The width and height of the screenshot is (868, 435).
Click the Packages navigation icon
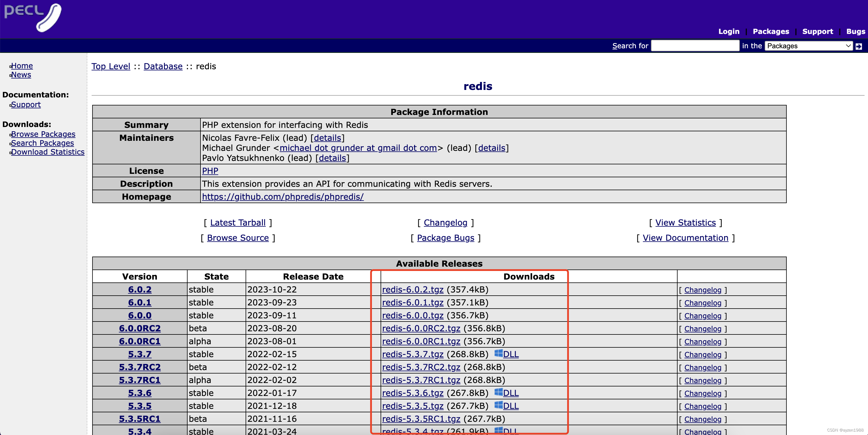771,31
